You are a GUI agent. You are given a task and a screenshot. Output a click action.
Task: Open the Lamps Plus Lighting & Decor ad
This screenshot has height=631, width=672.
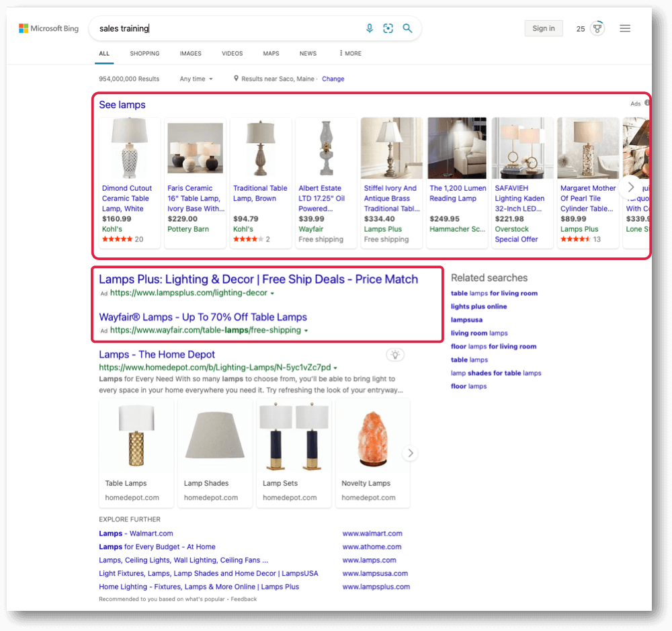[x=259, y=279]
